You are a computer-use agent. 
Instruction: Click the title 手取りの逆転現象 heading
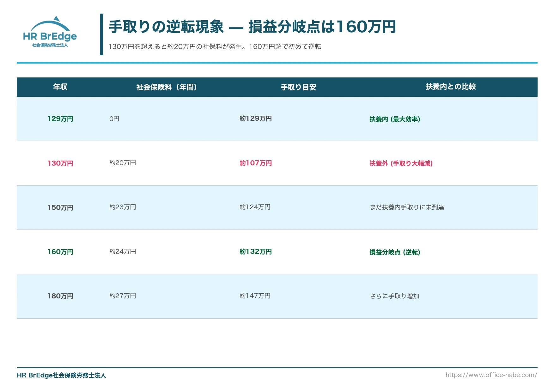pos(252,27)
